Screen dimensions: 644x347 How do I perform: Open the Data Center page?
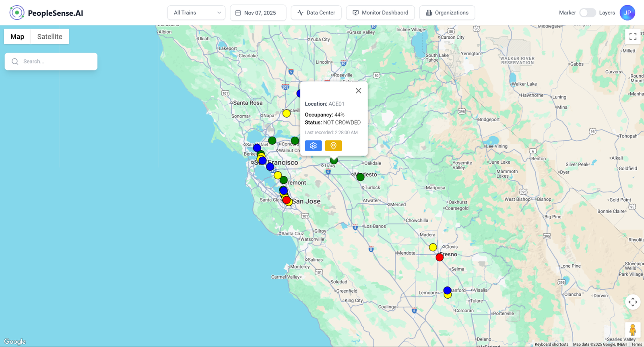click(316, 13)
